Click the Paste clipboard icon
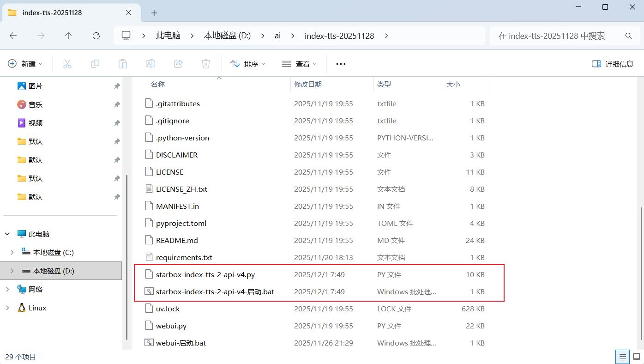Screen dimensions: 644x364 click(x=123, y=64)
